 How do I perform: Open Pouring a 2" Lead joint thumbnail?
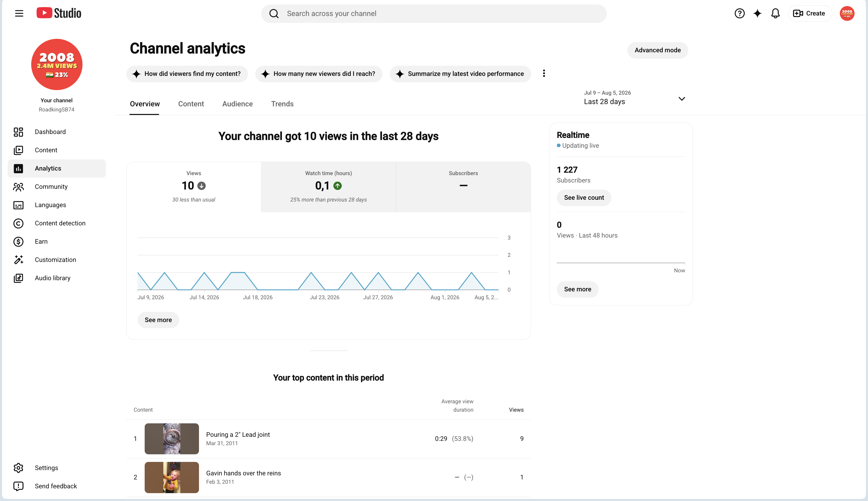point(172,439)
